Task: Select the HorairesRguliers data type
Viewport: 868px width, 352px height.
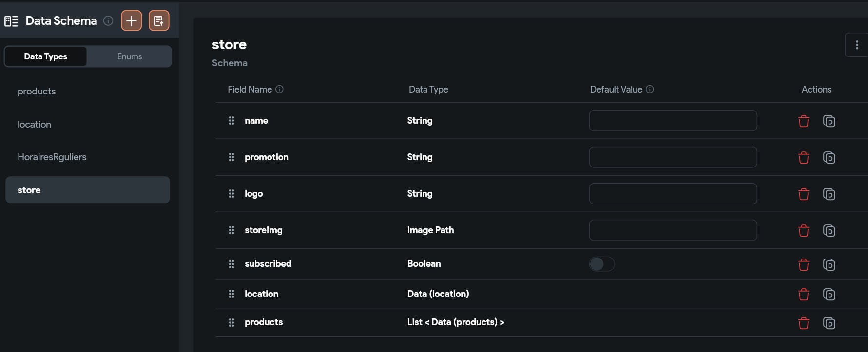Action: 52,157
